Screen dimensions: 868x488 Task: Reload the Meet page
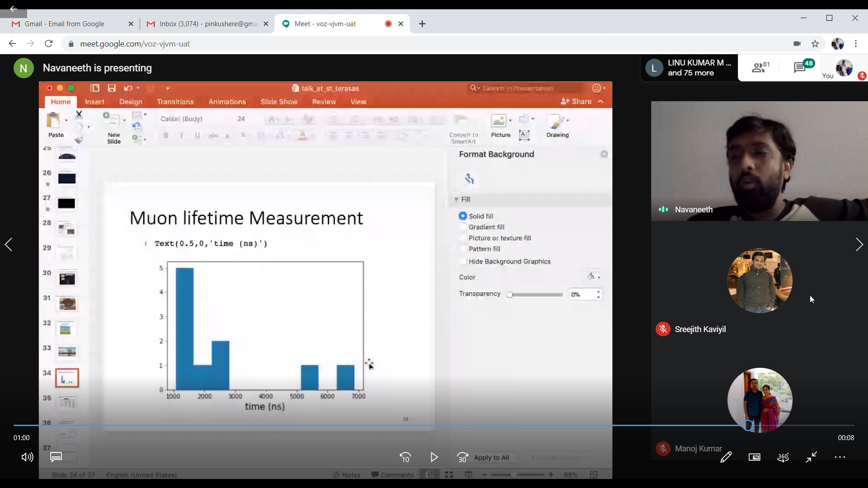tap(49, 43)
